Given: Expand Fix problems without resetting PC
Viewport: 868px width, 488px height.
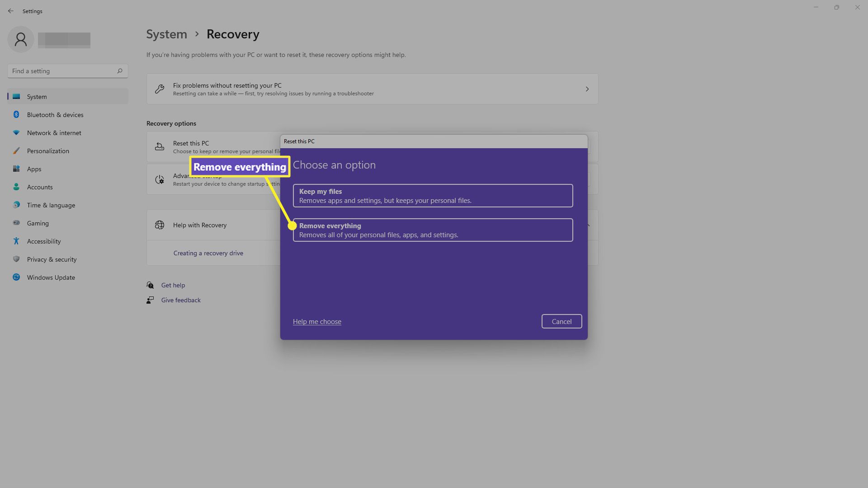Looking at the screenshot, I should point(586,89).
